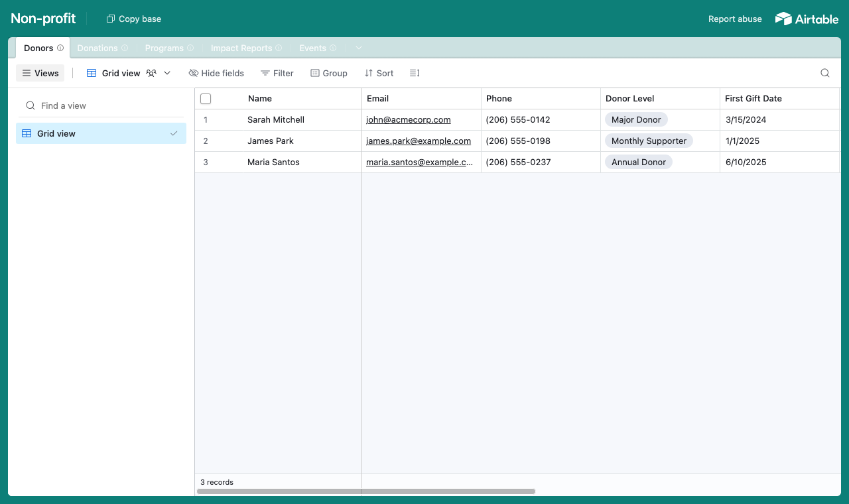Select phone cell (206) 555-0198
Image resolution: width=849 pixels, height=504 pixels.
click(541, 141)
